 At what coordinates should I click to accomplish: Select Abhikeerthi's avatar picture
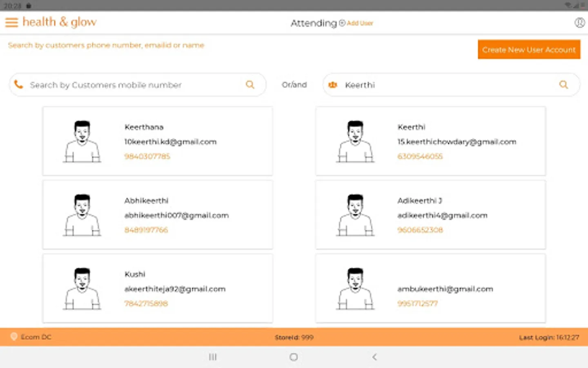click(82, 215)
